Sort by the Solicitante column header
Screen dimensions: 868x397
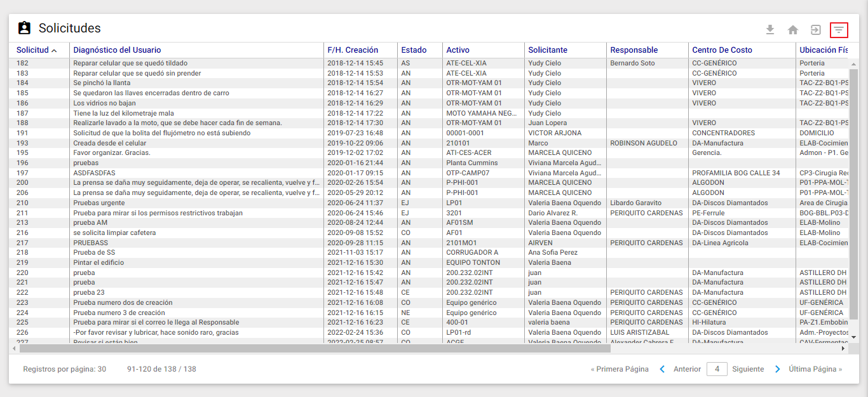click(548, 50)
